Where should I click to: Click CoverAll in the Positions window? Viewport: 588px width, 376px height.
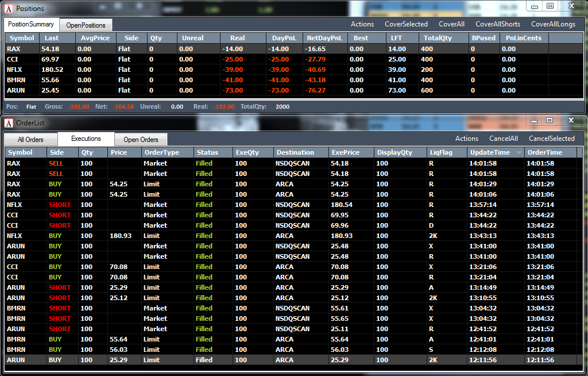point(451,24)
